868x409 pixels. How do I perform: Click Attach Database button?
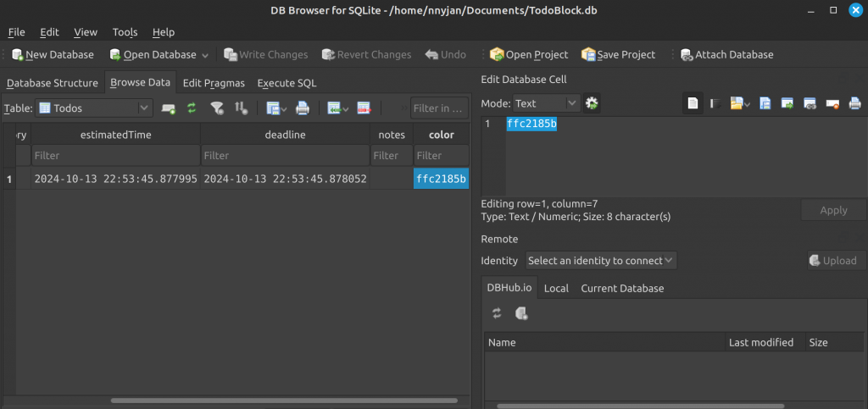tap(726, 55)
